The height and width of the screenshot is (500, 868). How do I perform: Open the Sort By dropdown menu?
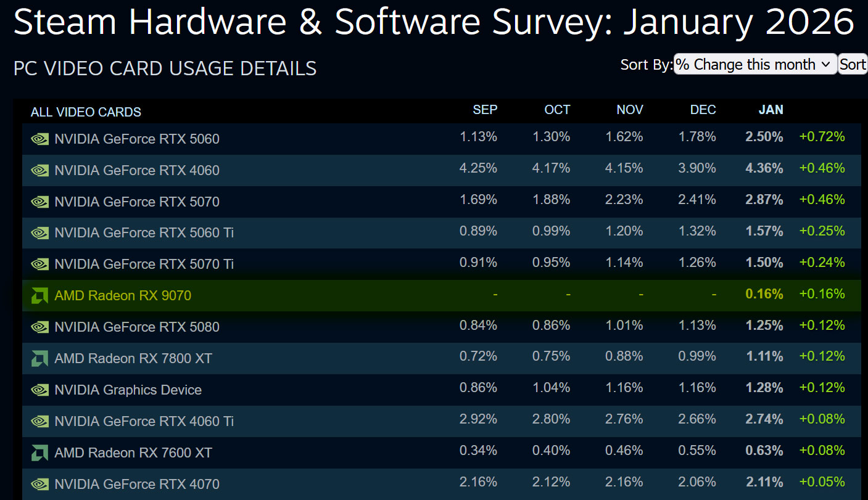(754, 64)
